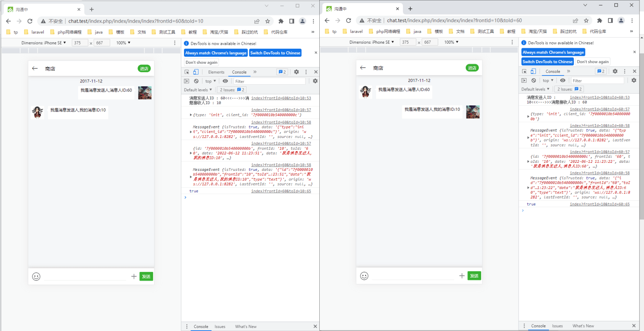The image size is (644, 331).
Task: Clear console in right DevTools
Action: [534, 80]
